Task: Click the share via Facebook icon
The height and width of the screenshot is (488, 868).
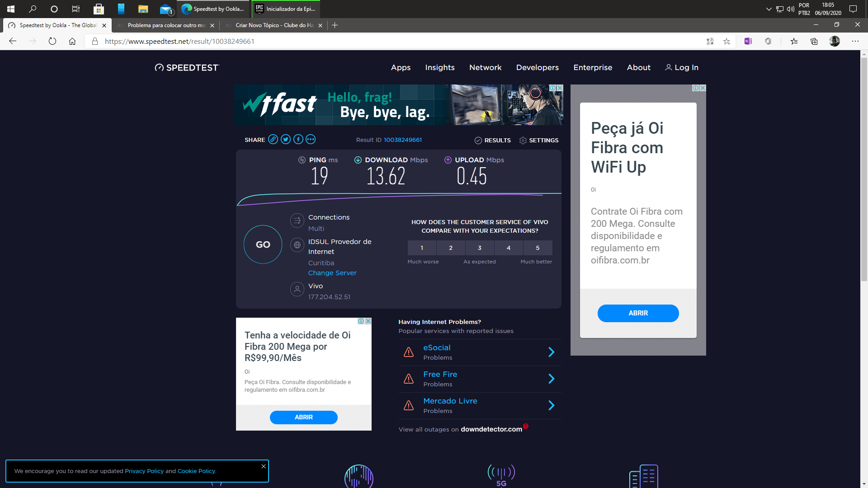Action: 298,140
